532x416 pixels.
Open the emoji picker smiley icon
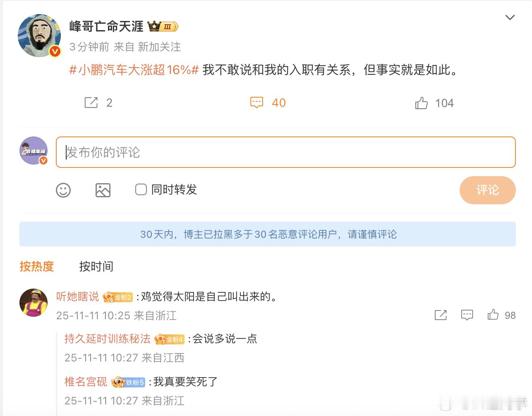click(63, 190)
